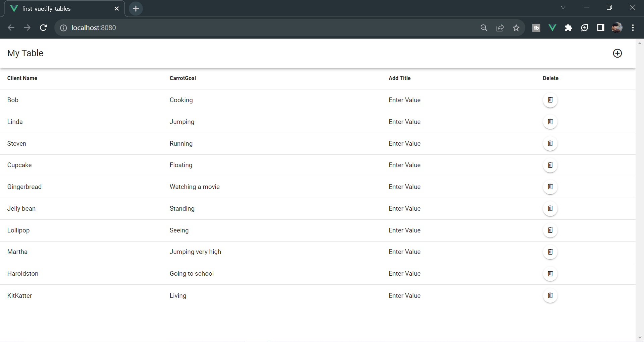Click the scrollbar down arrow

pos(640,338)
